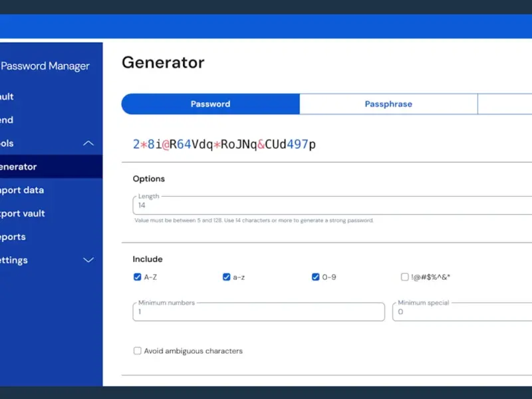Switch to the Password tab
Viewport: 532px width, 399px height.
coord(210,104)
